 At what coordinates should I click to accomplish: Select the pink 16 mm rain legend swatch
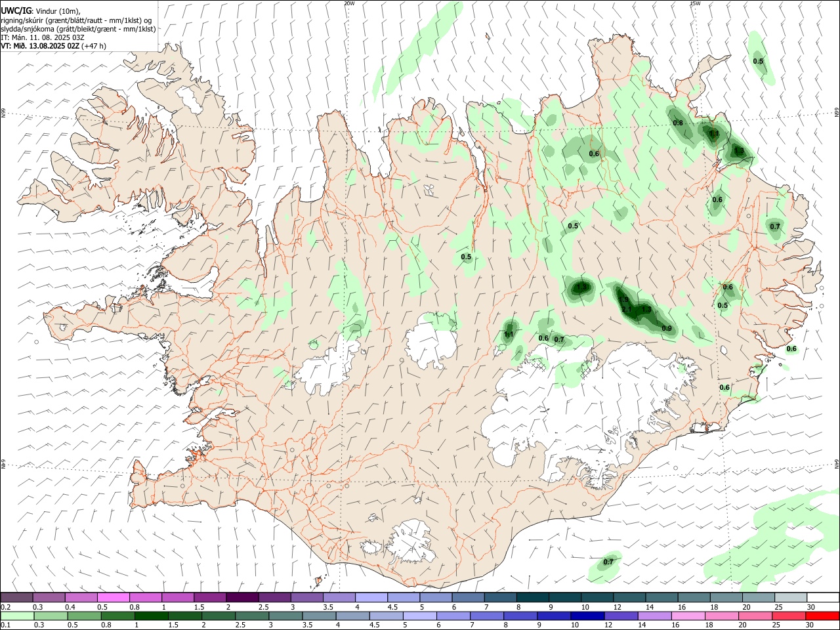(687, 616)
